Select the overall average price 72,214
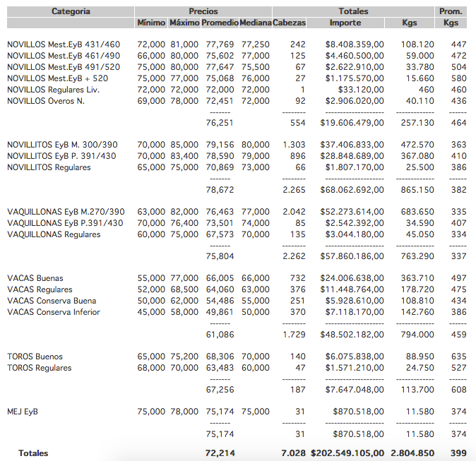Viewport: 476px width, 461px height. 220,453
